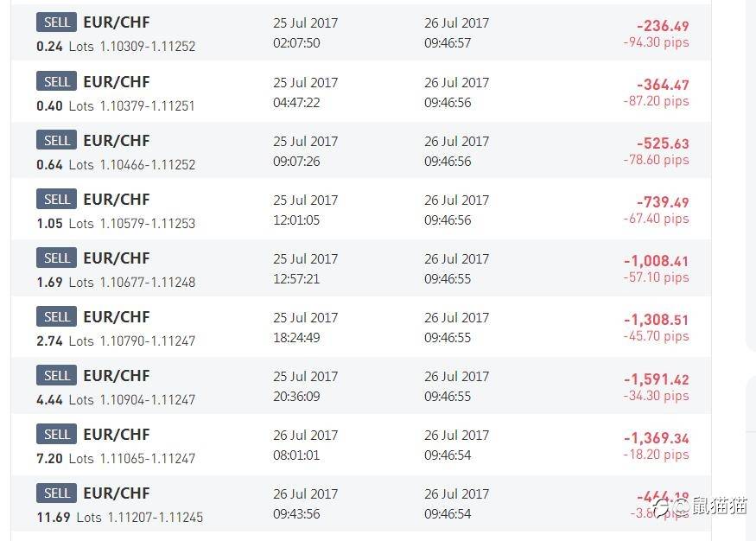Click the SELL badge on the 0.64 lots trade
The height and width of the screenshot is (541, 756).
point(56,140)
